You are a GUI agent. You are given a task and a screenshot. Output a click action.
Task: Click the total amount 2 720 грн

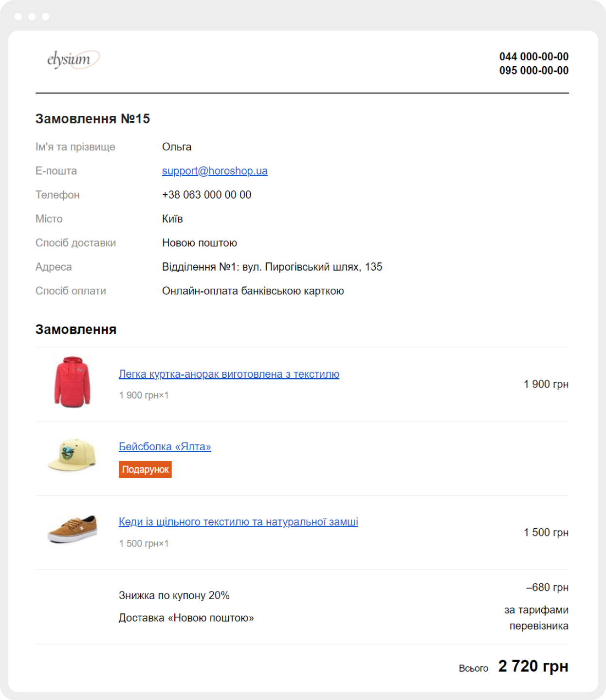tap(533, 666)
